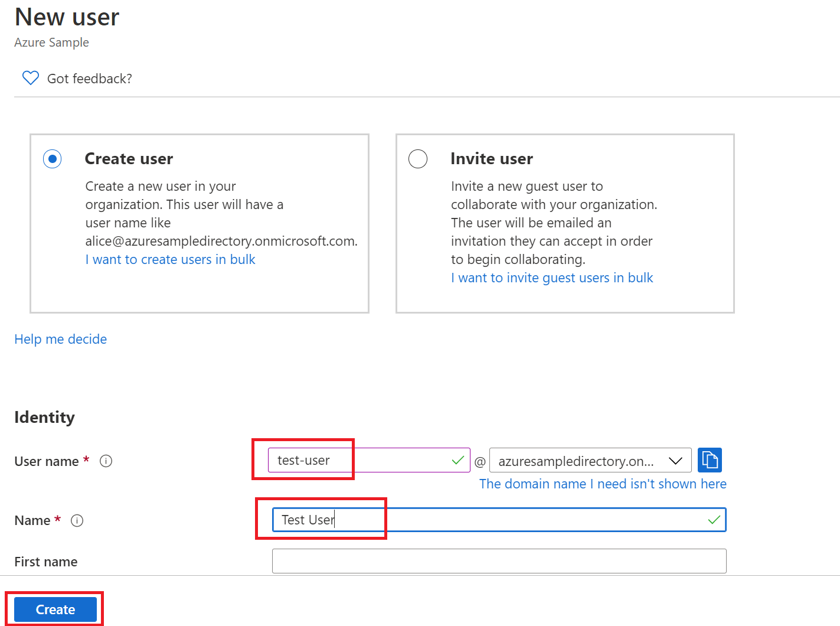Select the Create user radio button

tap(52, 158)
